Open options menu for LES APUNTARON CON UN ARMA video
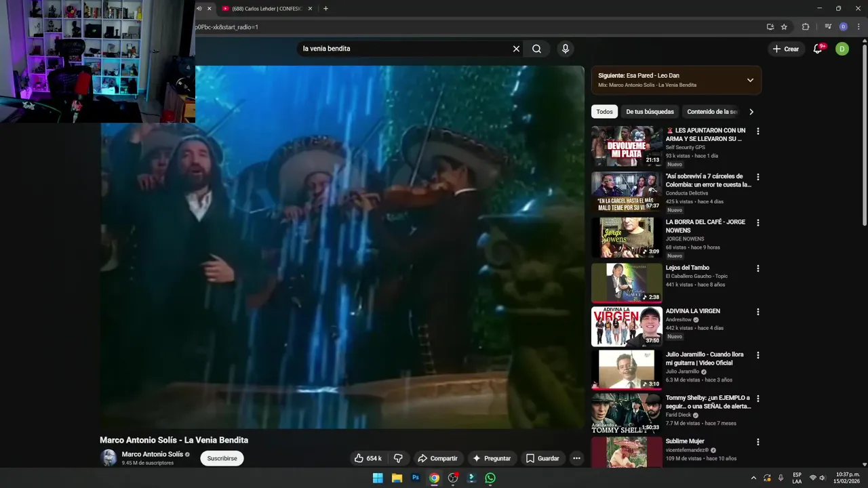The image size is (868, 488). (758, 131)
